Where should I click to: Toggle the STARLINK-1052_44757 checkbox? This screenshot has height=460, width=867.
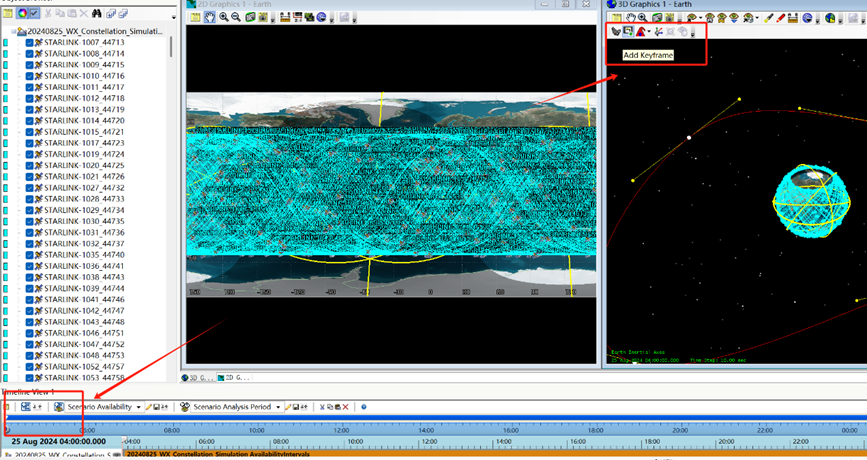coord(29,367)
